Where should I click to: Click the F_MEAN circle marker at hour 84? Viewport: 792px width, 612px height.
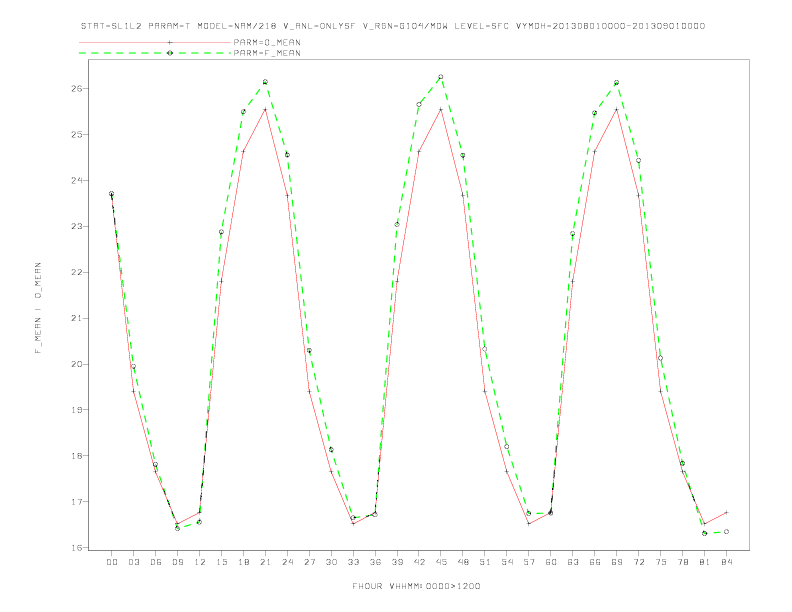(x=726, y=532)
